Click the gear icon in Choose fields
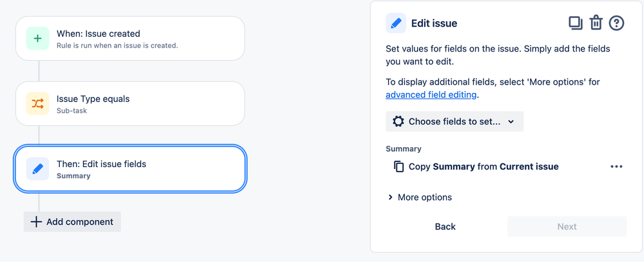The width and height of the screenshot is (644, 262). (398, 121)
